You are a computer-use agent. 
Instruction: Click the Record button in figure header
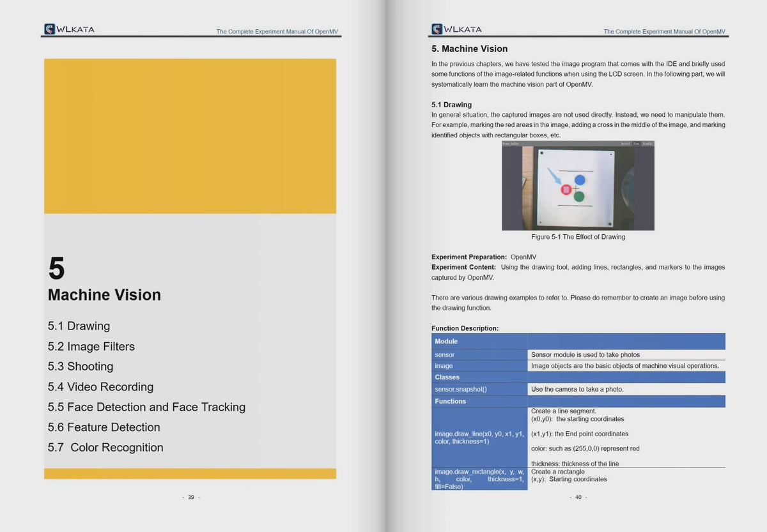click(x=626, y=144)
